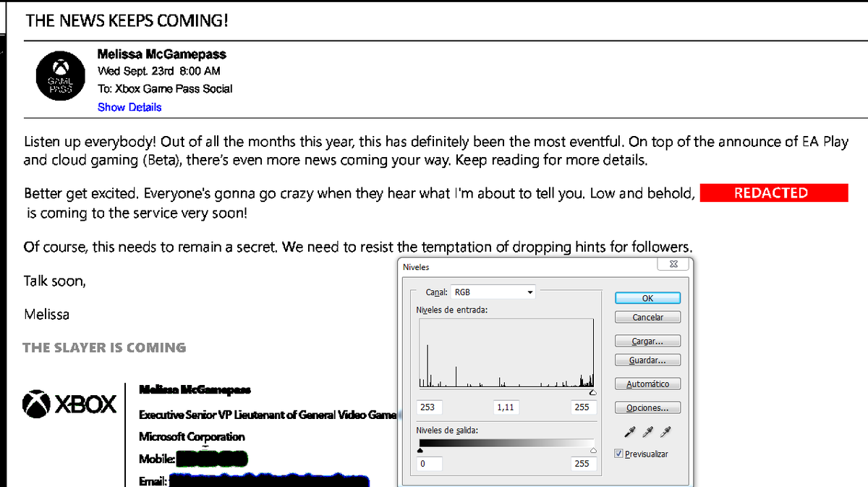Click the blacked-out Mobile number

point(211,458)
